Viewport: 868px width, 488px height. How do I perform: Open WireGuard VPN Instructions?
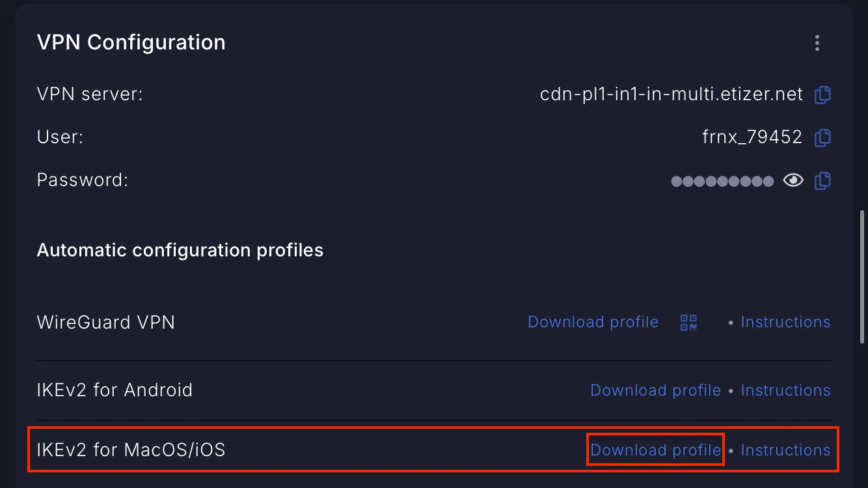tap(785, 322)
